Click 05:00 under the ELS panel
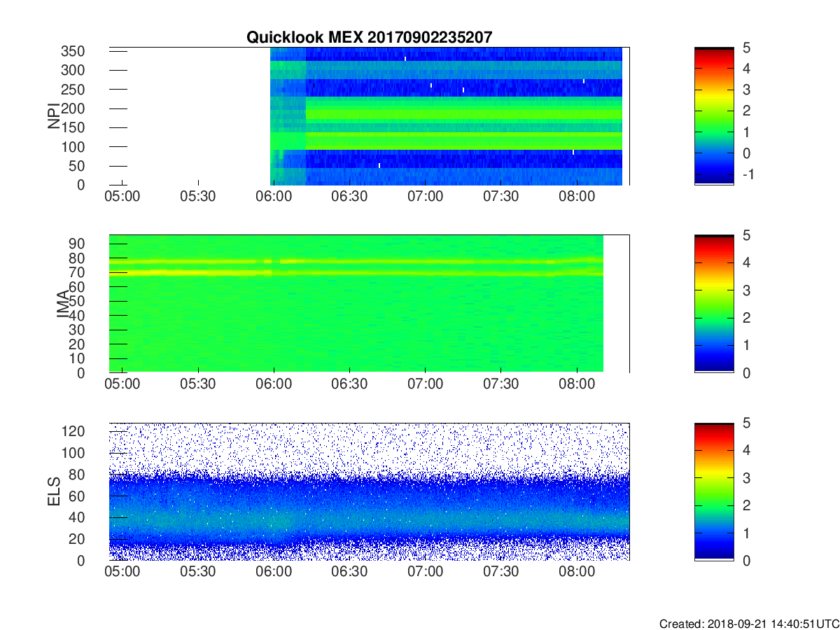The image size is (840, 630). [122, 573]
